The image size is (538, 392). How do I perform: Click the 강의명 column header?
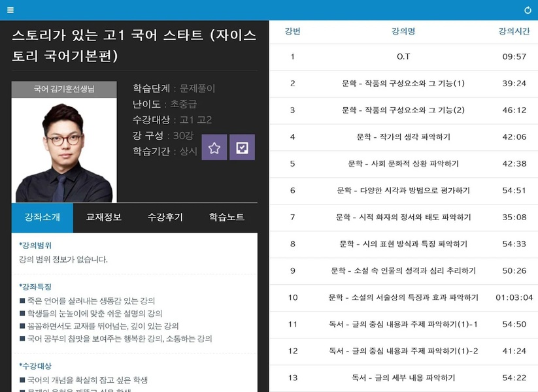(x=403, y=31)
